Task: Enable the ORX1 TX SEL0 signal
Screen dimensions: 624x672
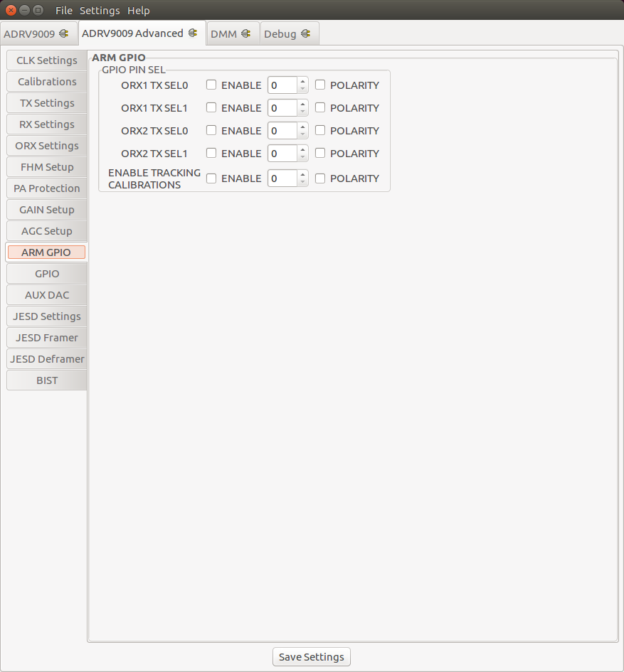Action: click(x=211, y=85)
